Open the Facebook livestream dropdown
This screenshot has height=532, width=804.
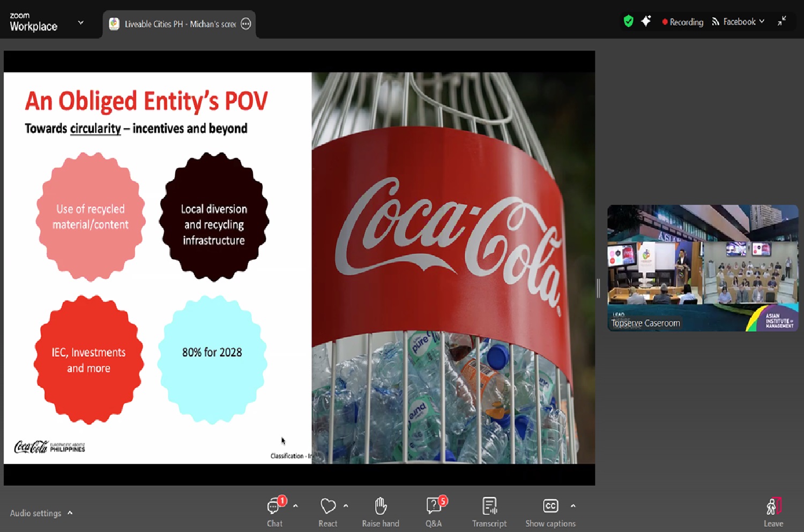tap(738, 22)
